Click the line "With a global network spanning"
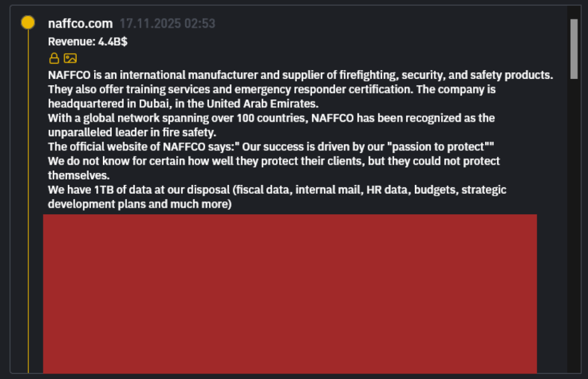The image size is (588, 379). click(x=271, y=118)
